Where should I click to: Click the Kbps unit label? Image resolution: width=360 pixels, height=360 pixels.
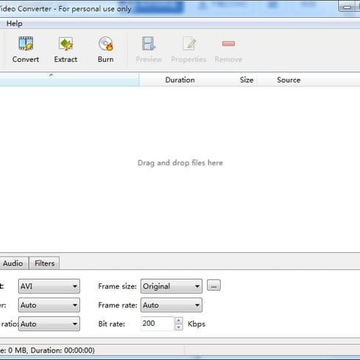196,324
